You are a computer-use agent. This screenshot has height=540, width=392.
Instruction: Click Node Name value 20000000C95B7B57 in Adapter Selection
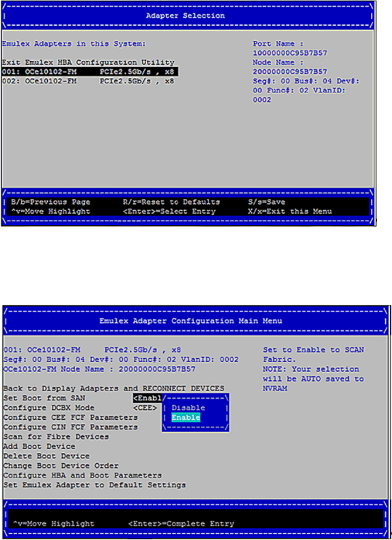(x=290, y=72)
